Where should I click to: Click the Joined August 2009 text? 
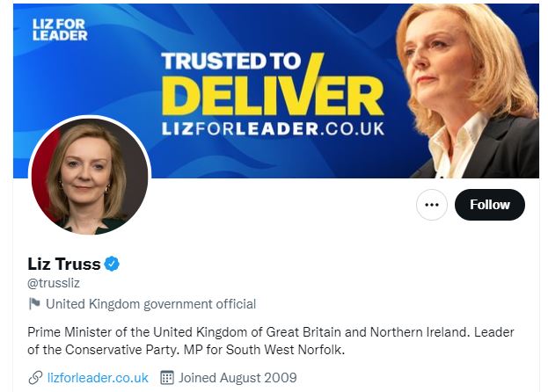[237, 378]
